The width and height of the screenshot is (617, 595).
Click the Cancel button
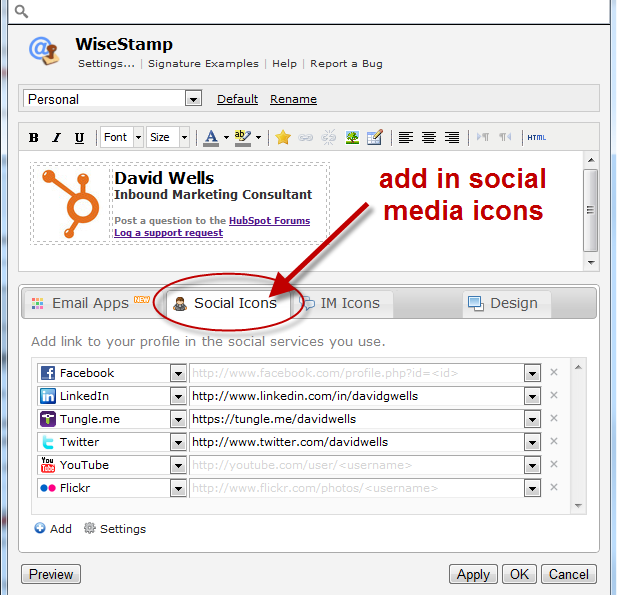569,574
